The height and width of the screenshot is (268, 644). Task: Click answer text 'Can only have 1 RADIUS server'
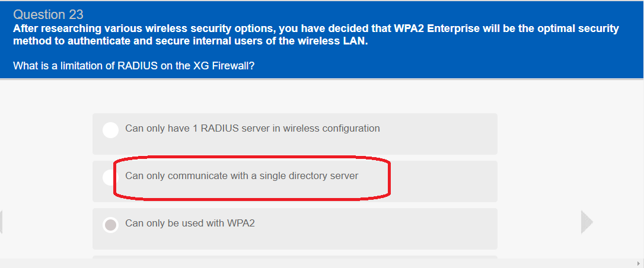point(252,128)
